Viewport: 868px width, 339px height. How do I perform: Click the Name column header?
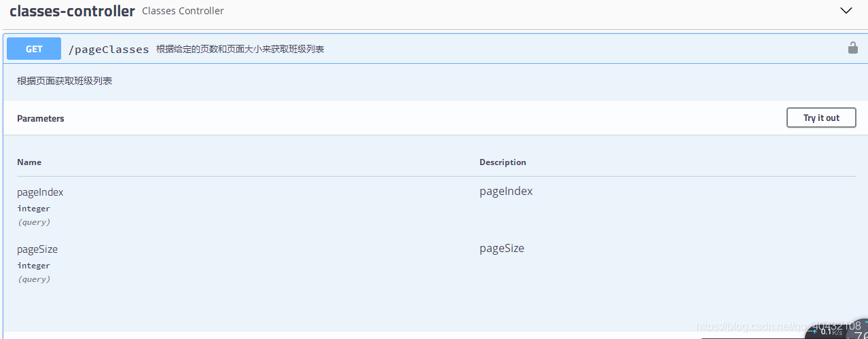(29, 162)
